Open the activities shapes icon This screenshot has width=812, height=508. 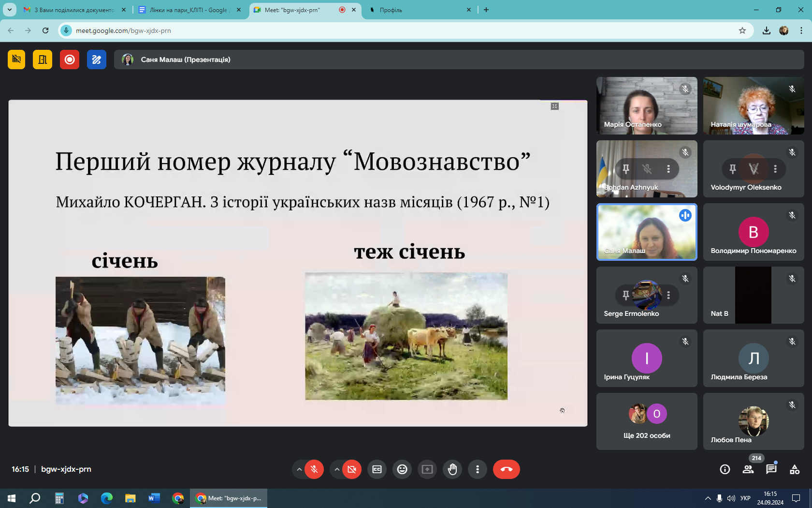click(x=795, y=469)
